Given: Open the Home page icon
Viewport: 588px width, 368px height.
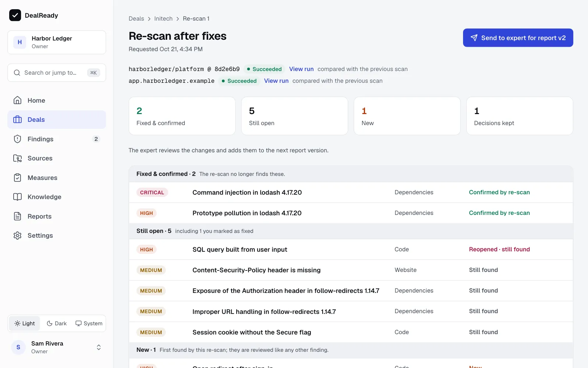Looking at the screenshot, I should tap(17, 100).
